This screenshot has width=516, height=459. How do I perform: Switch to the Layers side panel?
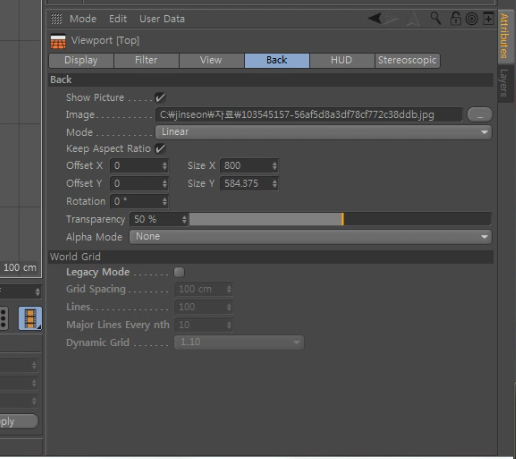pyautogui.click(x=504, y=83)
